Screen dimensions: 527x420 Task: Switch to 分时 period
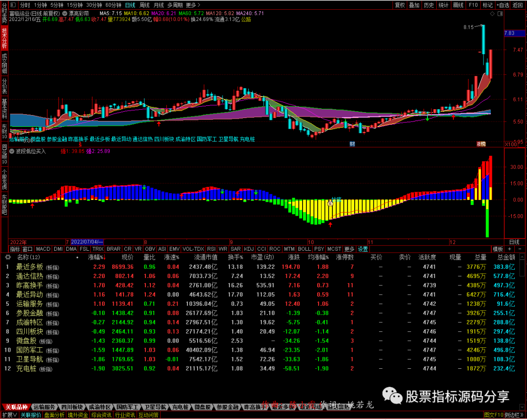click(x=25, y=5)
